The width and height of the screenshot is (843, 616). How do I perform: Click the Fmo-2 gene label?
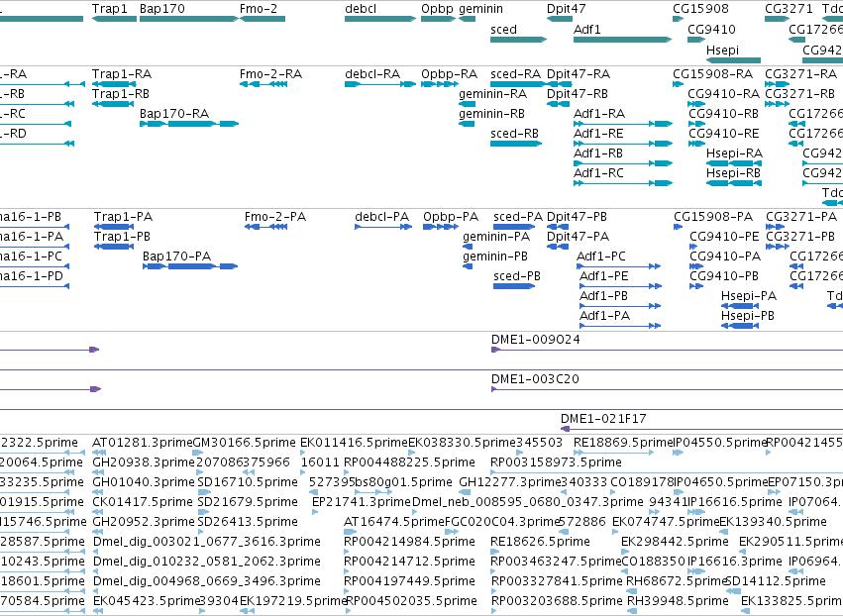[259, 9]
